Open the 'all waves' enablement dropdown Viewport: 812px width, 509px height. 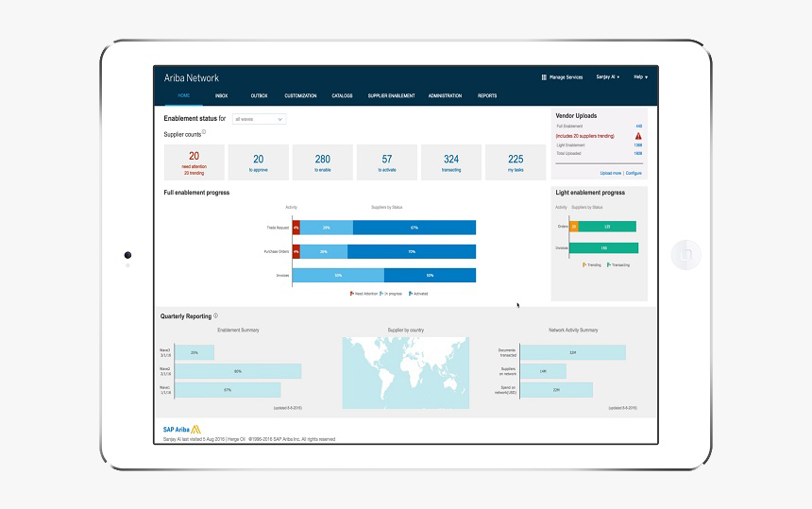tap(259, 119)
